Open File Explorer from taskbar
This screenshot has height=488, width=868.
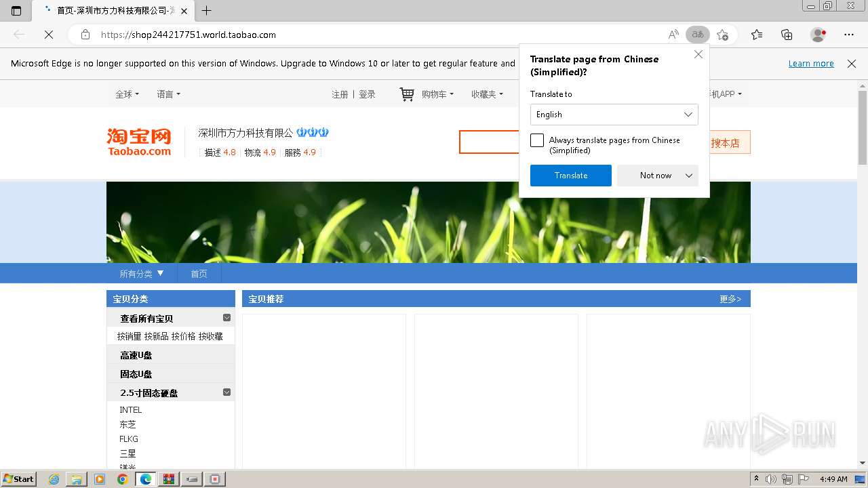(77, 479)
